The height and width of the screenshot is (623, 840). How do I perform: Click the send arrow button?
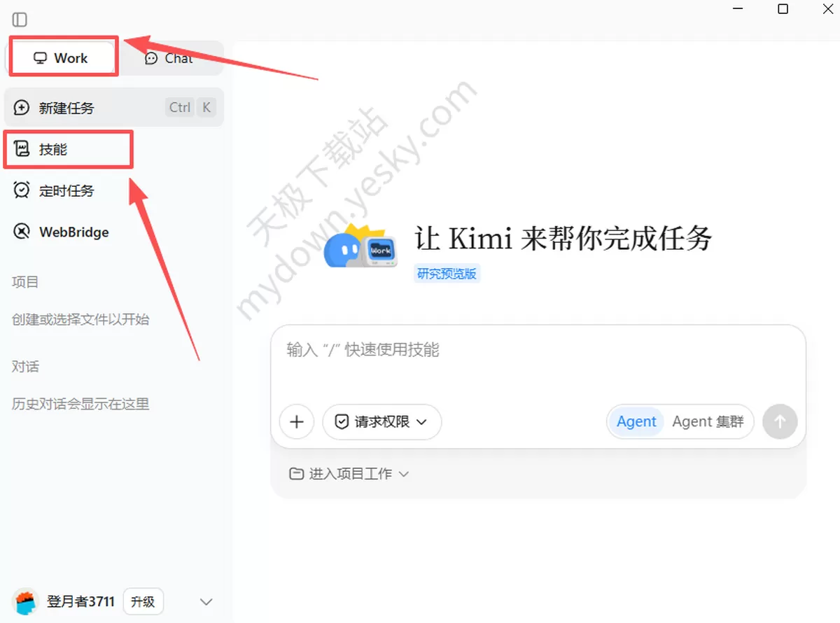(780, 421)
